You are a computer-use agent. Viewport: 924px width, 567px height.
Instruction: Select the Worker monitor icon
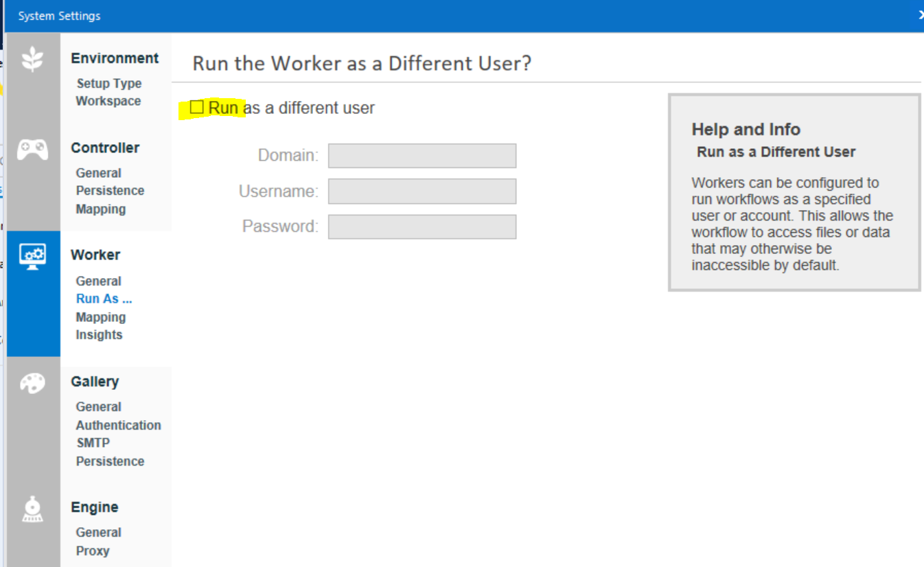coord(33,255)
